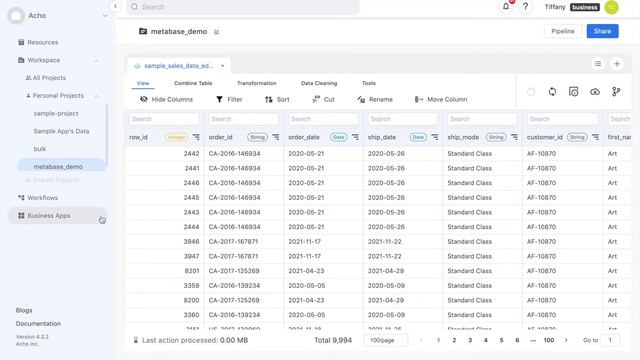Open Business Apps in sidebar
The height and width of the screenshot is (360, 640).
[x=57, y=216]
